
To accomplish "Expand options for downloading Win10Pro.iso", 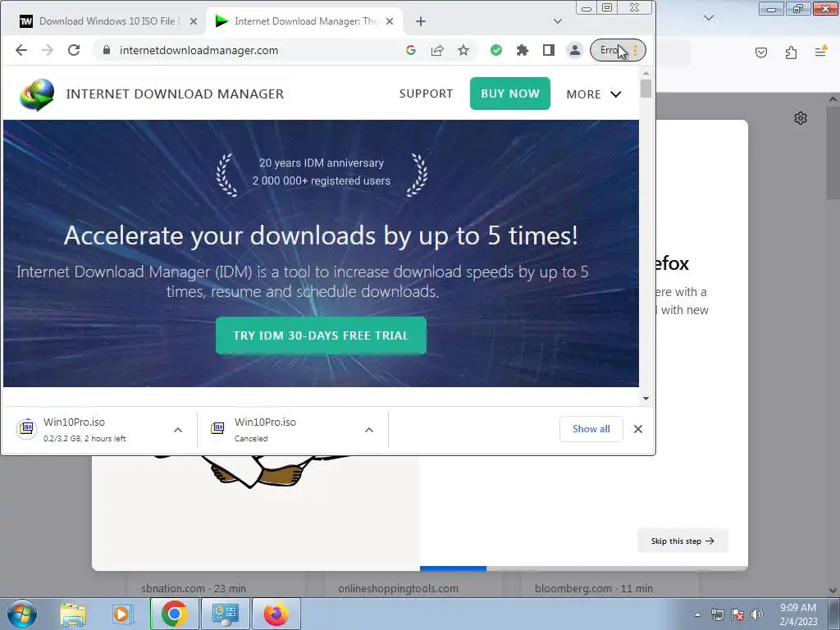I will [178, 430].
